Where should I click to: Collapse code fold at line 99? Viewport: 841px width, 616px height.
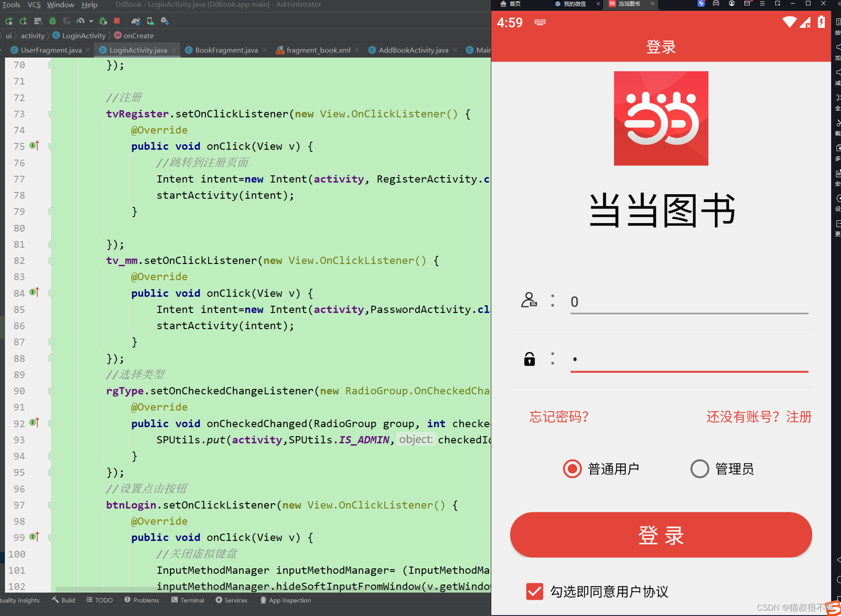tap(52, 538)
